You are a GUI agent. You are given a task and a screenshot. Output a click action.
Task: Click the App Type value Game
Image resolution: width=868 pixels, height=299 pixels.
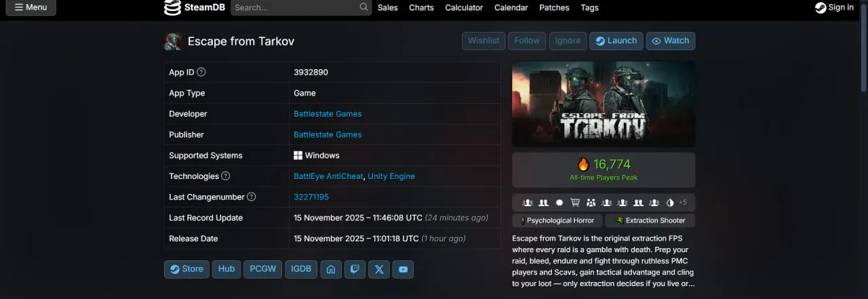pyautogui.click(x=304, y=94)
